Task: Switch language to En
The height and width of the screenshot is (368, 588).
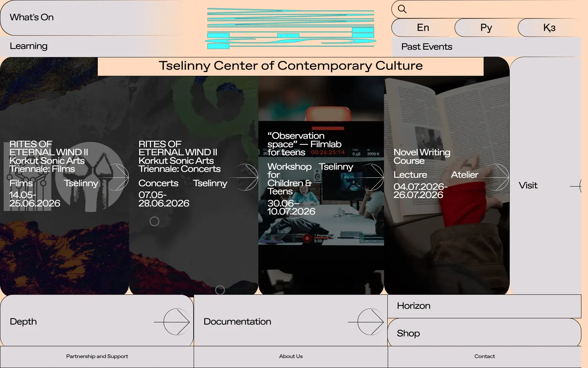Action: coord(423,28)
